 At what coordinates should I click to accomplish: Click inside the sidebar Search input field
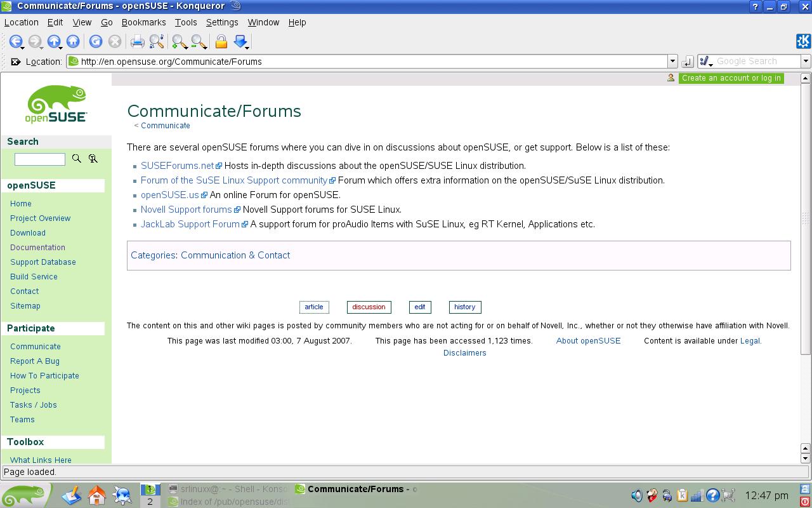[x=40, y=159]
